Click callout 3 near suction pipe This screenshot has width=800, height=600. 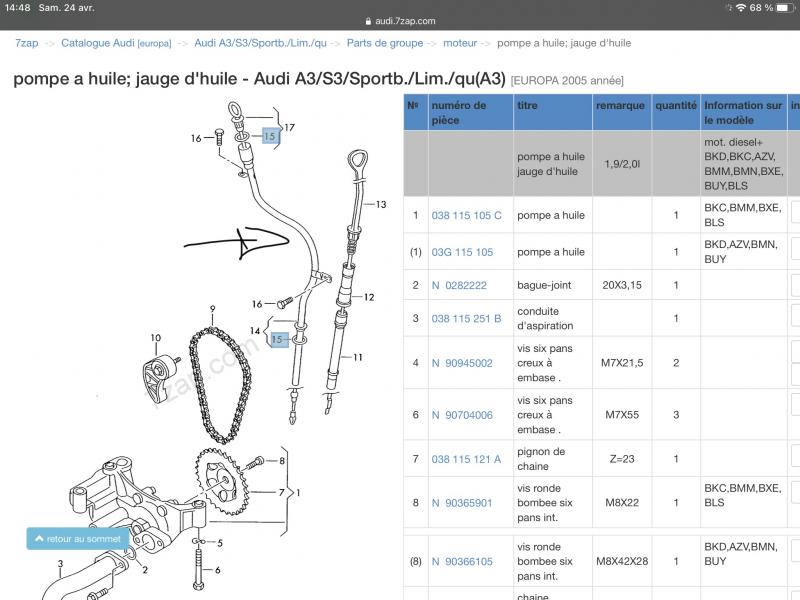(60, 563)
